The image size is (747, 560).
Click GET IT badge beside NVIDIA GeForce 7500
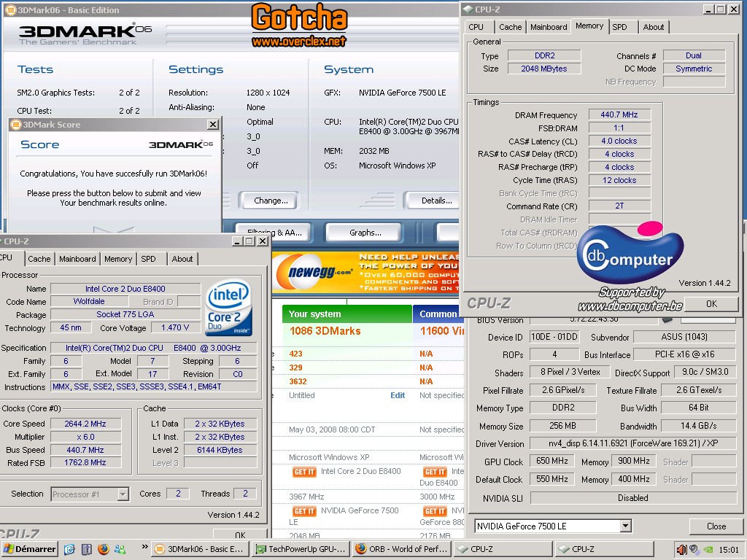[x=304, y=511]
